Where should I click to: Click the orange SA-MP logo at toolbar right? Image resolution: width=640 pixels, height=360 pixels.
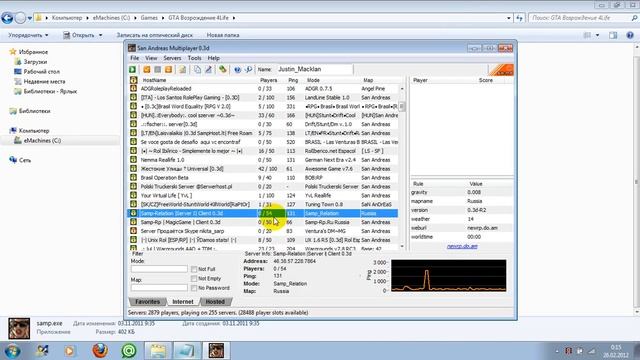tap(501, 70)
